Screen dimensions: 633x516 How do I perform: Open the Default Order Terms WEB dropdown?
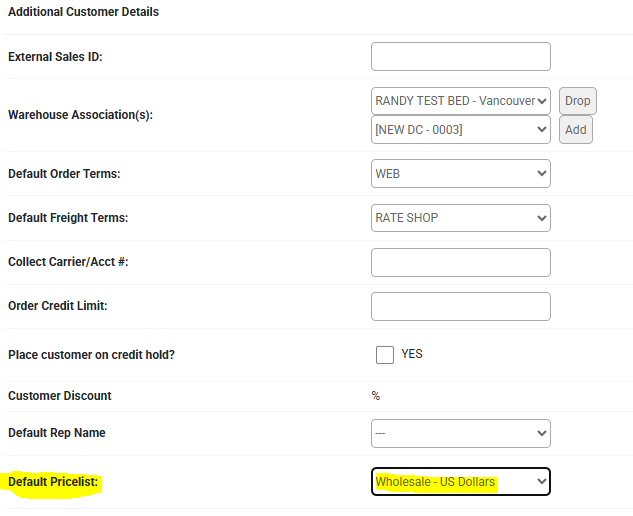(x=460, y=173)
